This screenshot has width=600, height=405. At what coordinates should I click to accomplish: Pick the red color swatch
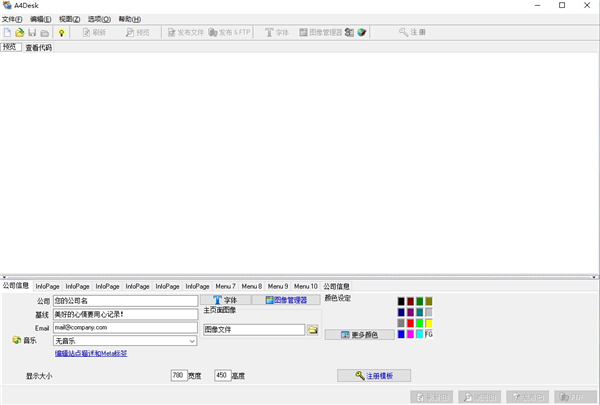click(410, 323)
